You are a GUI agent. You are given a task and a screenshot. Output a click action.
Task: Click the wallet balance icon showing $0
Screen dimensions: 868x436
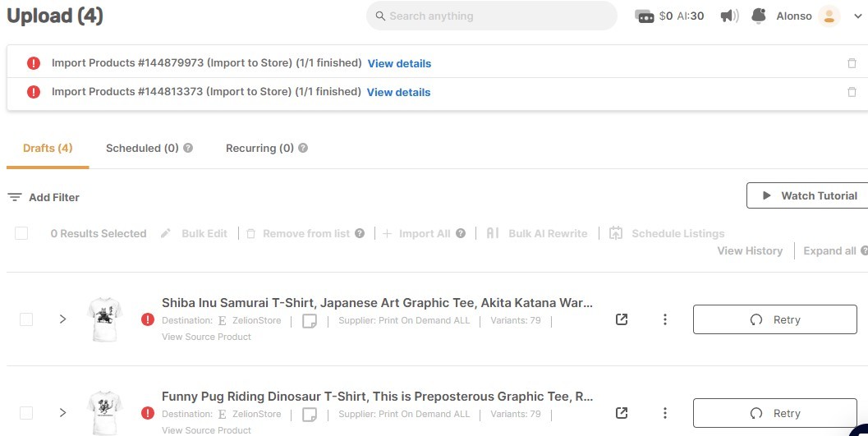click(645, 16)
